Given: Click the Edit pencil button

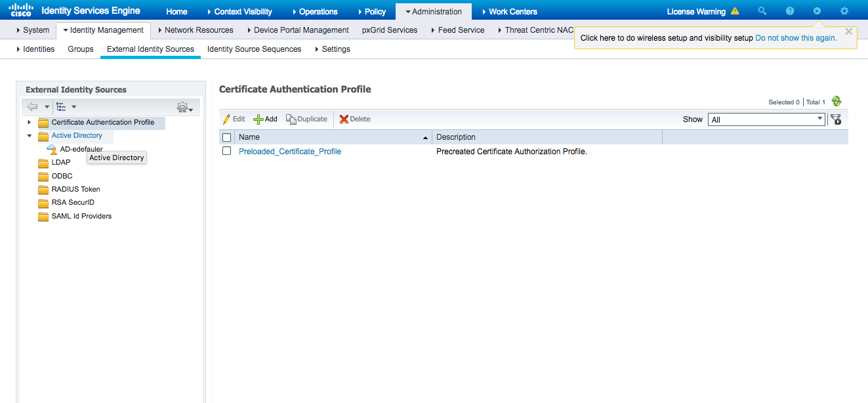Looking at the screenshot, I should (234, 119).
